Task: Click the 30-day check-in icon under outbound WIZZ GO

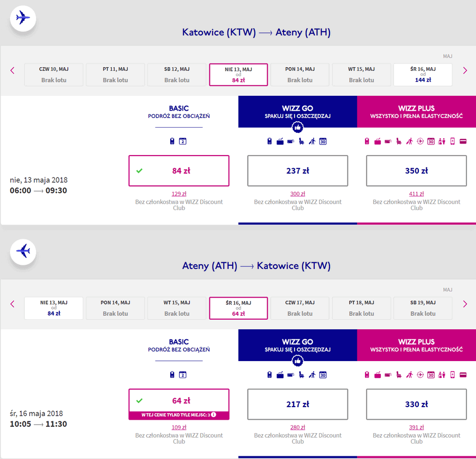Action: [x=323, y=141]
